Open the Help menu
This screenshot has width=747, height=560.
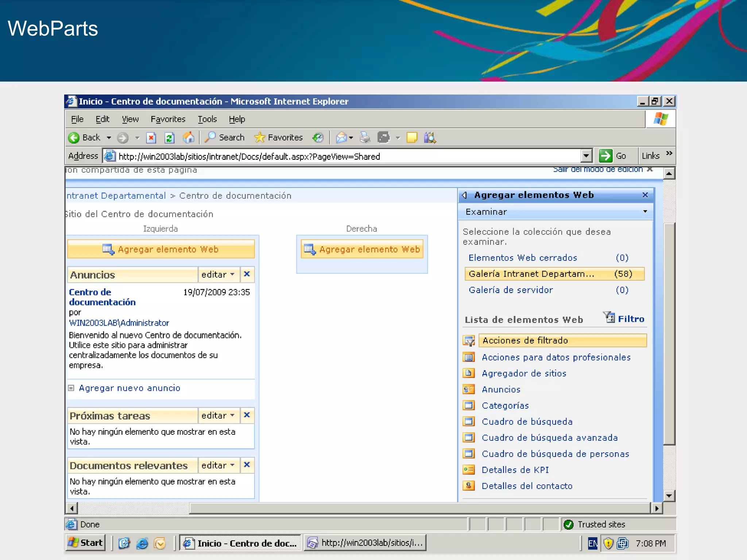coord(237,119)
